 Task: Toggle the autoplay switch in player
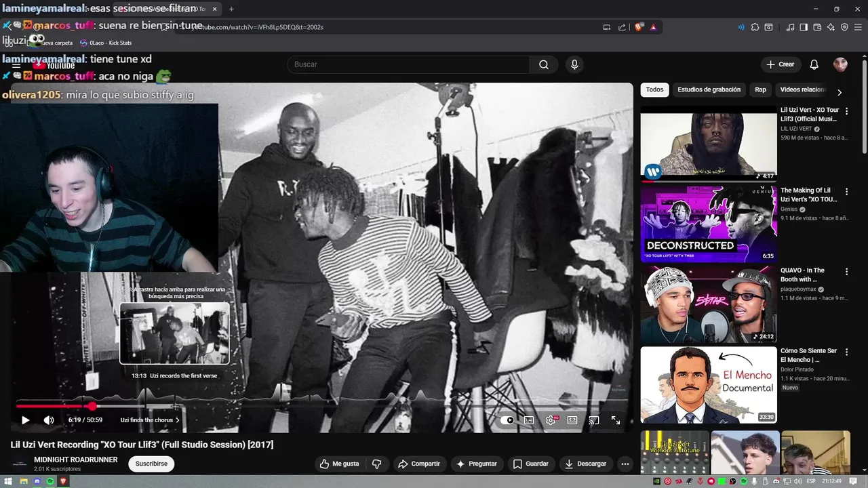tap(507, 420)
